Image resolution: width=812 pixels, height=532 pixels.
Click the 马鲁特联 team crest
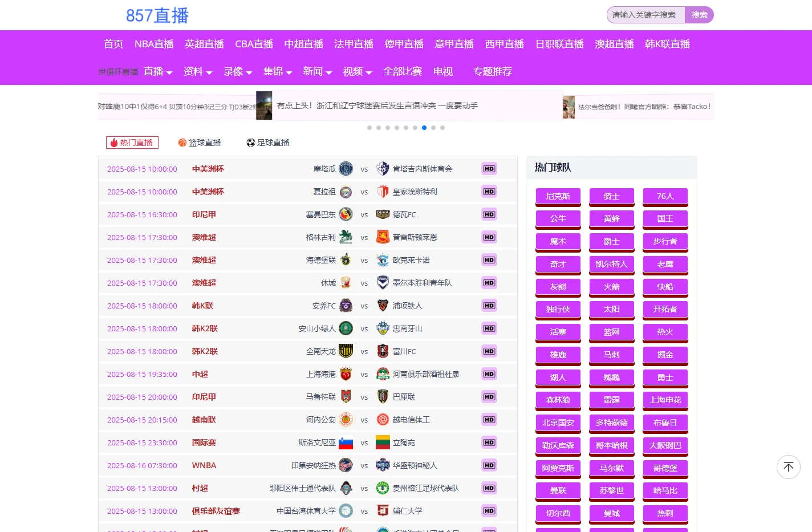pyautogui.click(x=346, y=397)
